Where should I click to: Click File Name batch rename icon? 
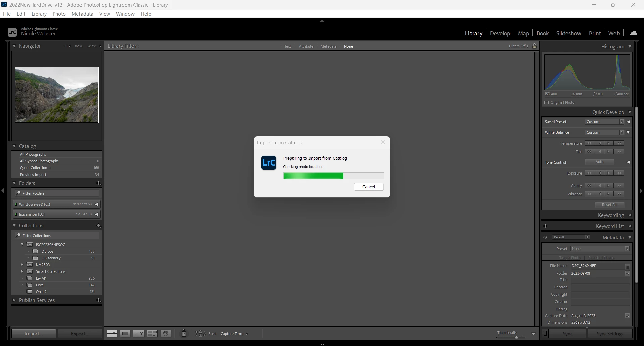(x=627, y=266)
